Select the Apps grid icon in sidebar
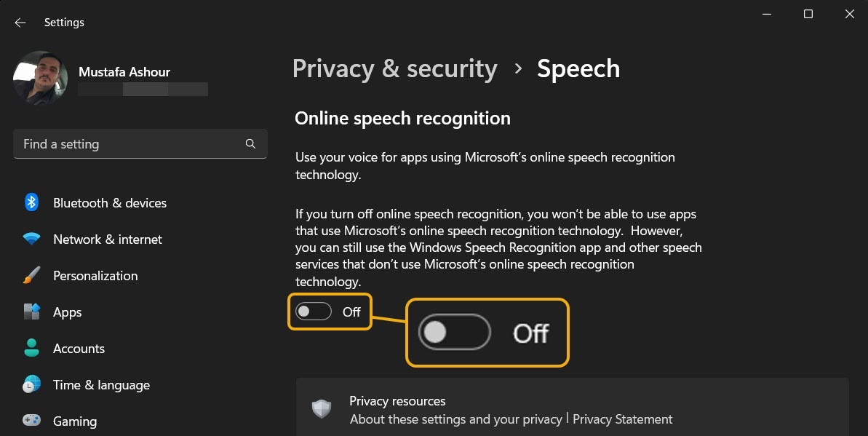868x436 pixels. tap(31, 312)
